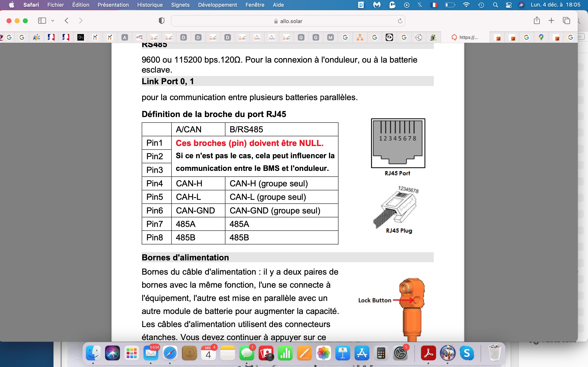Open System Settings in the Dock
This screenshot has height=367, width=588.
pyautogui.click(x=400, y=353)
